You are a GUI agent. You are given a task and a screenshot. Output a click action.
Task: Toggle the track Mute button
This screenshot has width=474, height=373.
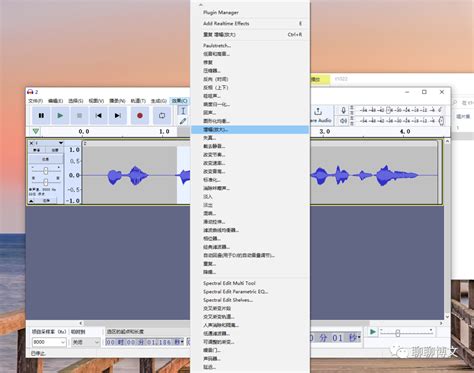37,150
